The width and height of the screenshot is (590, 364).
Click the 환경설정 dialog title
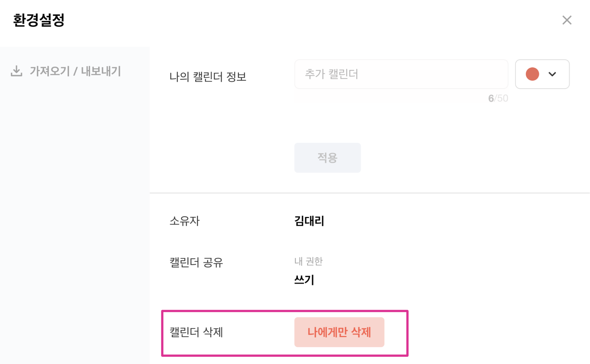(39, 20)
